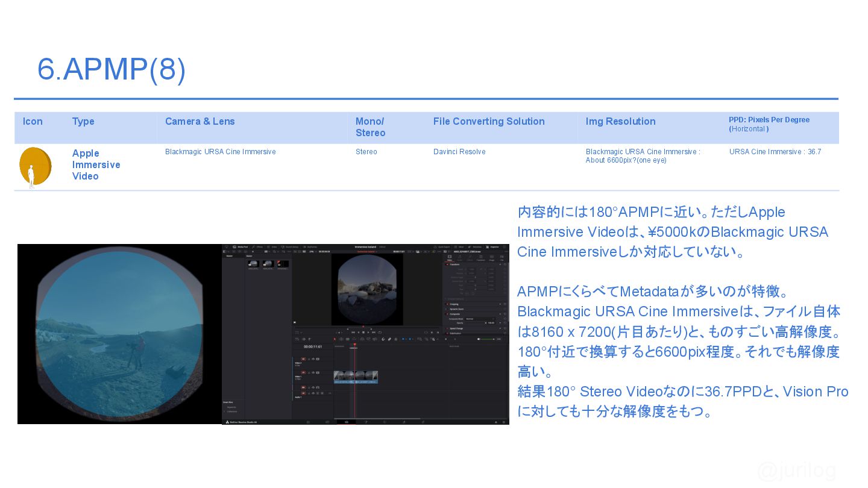Viewport: 868px width, 488px height.
Task: Click the red playhead handle in the timeline ruler
Action: tap(354, 345)
